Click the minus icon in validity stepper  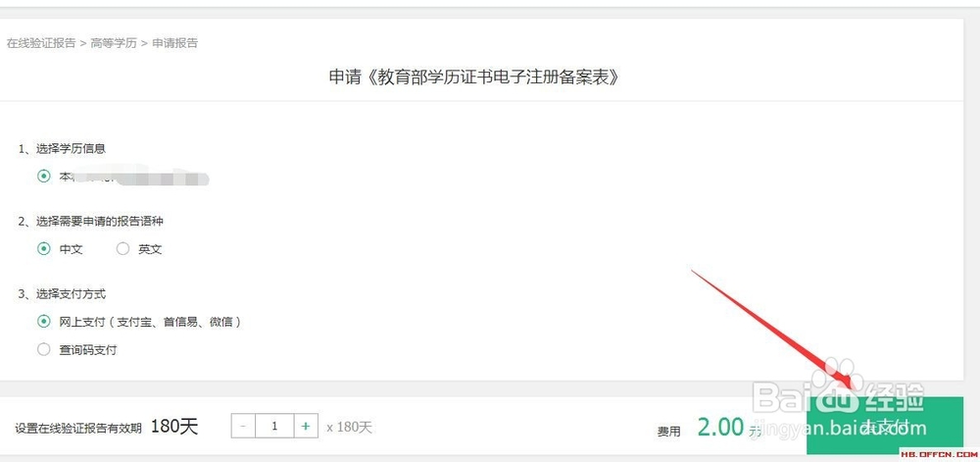243,427
